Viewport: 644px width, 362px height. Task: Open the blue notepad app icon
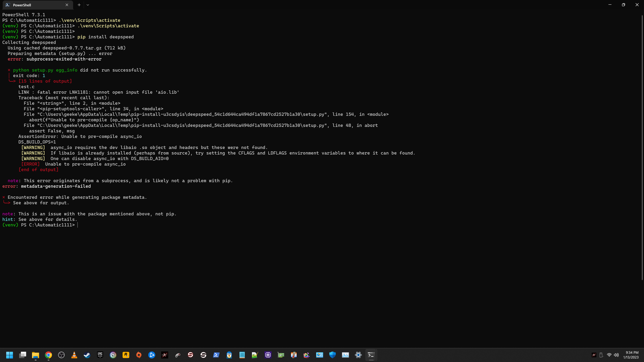(242, 355)
